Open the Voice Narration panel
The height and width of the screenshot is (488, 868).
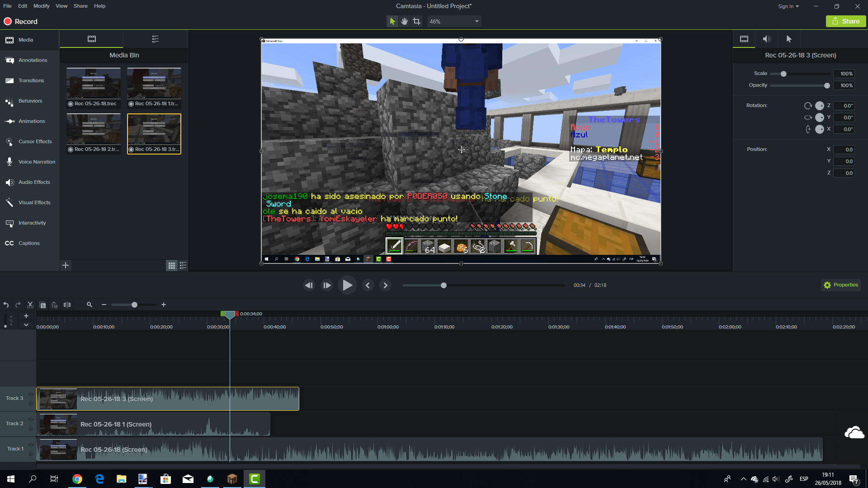pyautogui.click(x=29, y=162)
